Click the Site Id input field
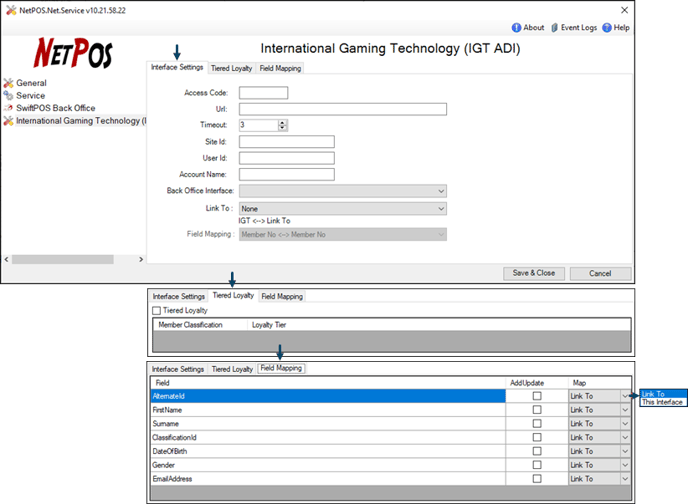The image size is (688, 504). (287, 142)
